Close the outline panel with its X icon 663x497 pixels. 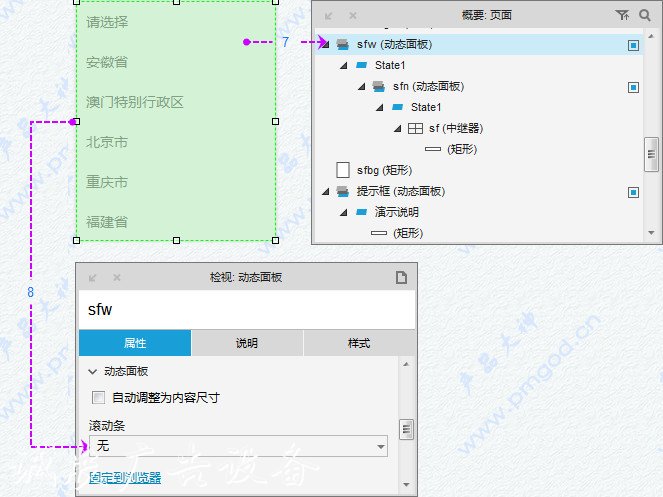[353, 16]
